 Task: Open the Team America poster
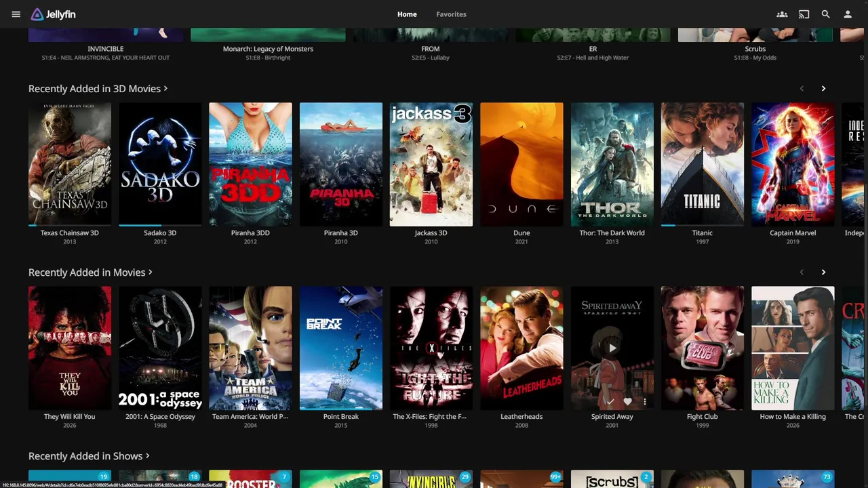coord(250,348)
